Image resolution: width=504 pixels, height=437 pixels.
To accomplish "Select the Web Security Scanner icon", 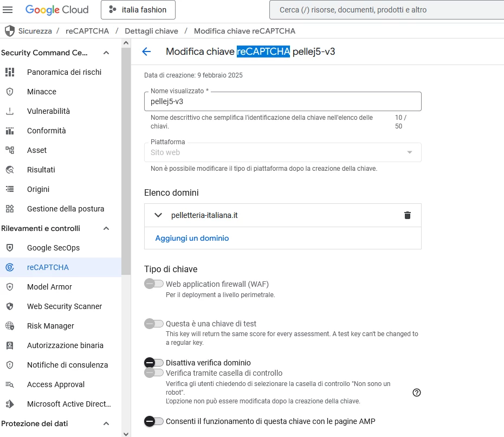I will click(10, 306).
